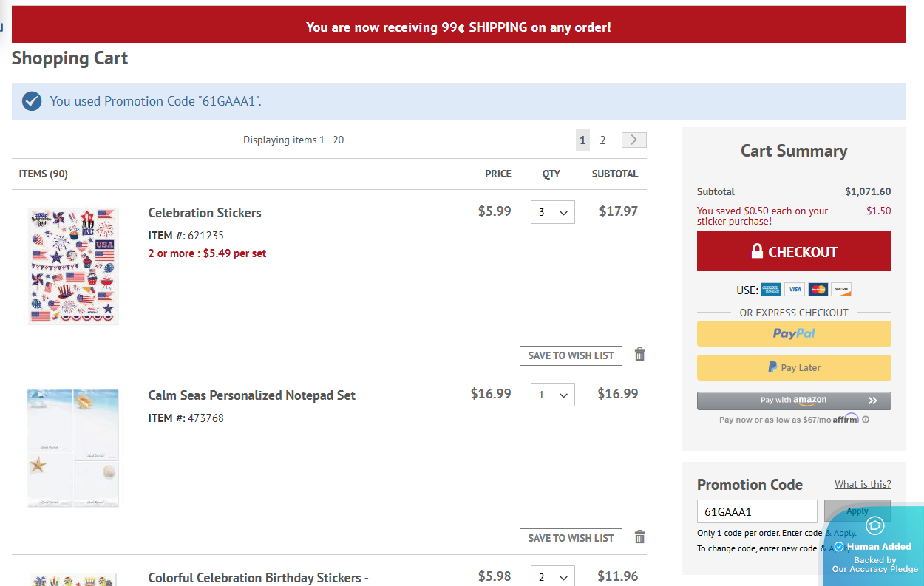Viewport: 924px width, 586px height.
Task: Click the next page arrow button
Action: [633, 140]
